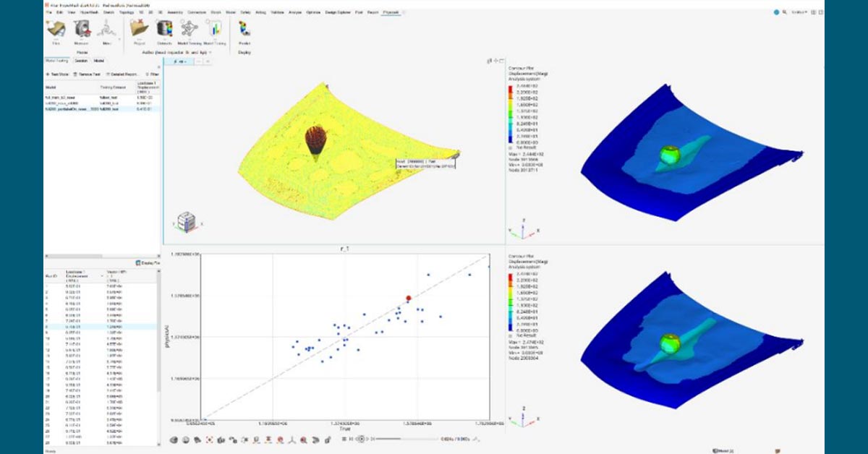
Task: Launch Model Training from the ribbon
Action: point(189,30)
